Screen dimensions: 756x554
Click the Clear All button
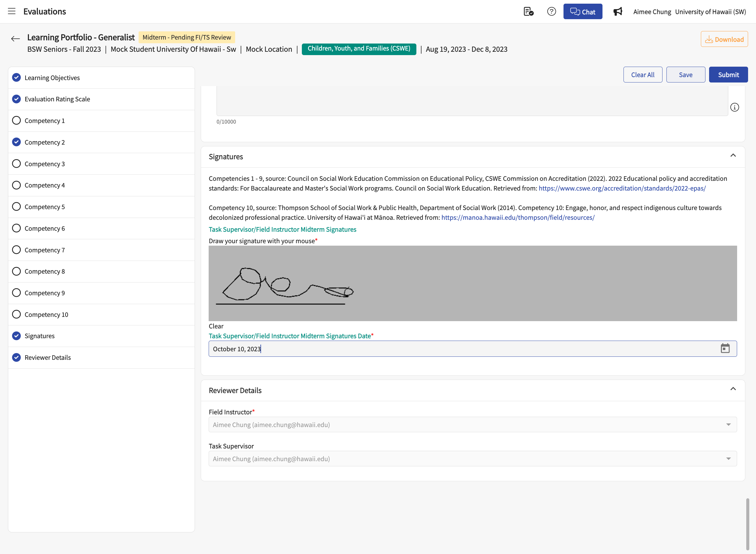click(x=643, y=75)
